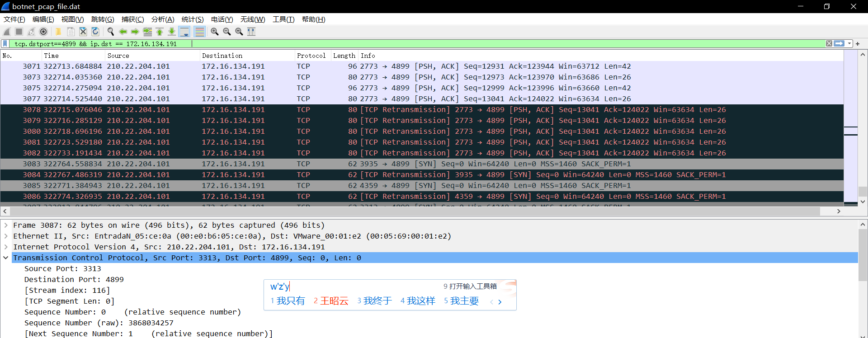Select the Stream index: 116 field
Screen dimensions: 868x338
(x=67, y=290)
